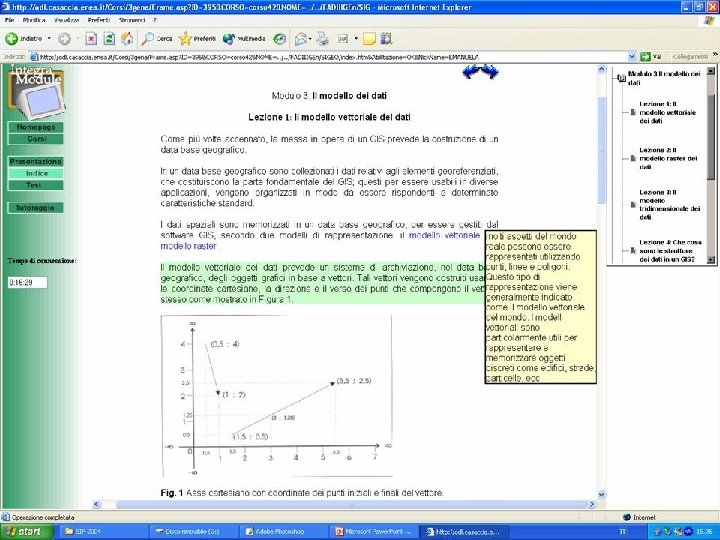
Task: Click the browser Forward arrow icon
Action: click(x=64, y=39)
